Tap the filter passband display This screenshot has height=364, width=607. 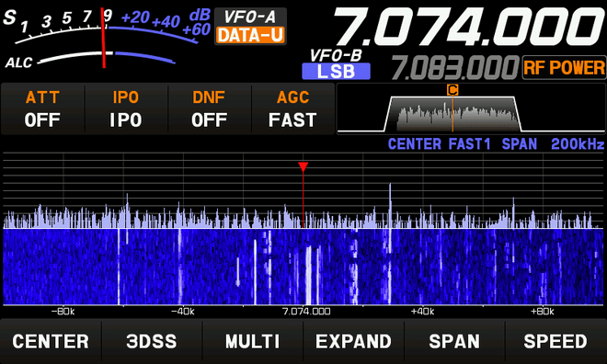click(x=470, y=109)
